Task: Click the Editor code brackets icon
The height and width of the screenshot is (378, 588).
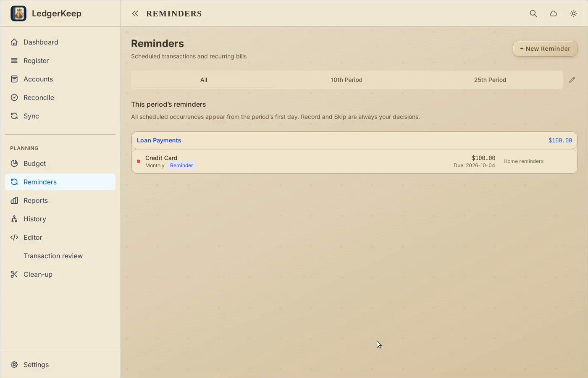Action: tap(14, 237)
